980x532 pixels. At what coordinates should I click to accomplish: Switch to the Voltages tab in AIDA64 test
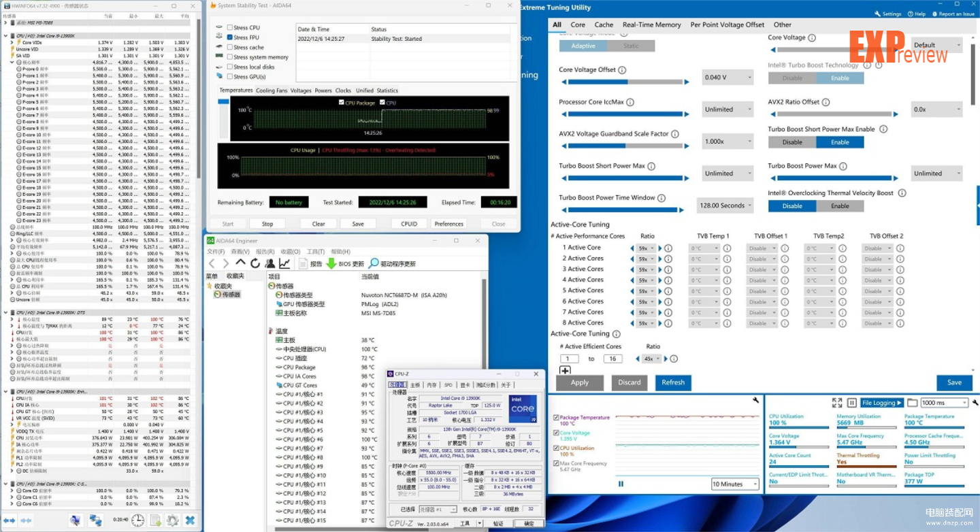301,90
